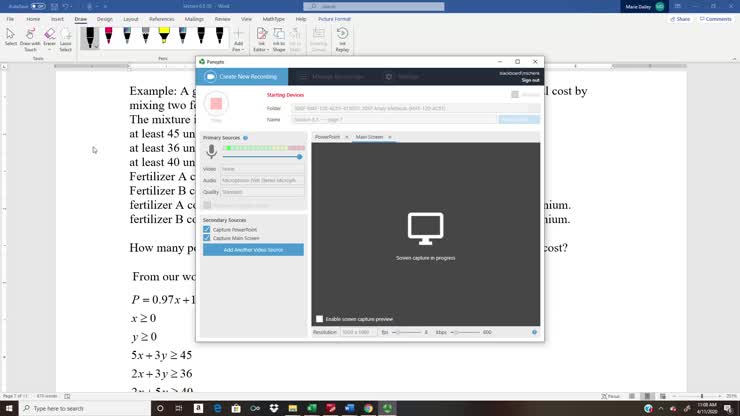Select the red pen
The height and width of the screenshot is (416, 740).
point(109,36)
